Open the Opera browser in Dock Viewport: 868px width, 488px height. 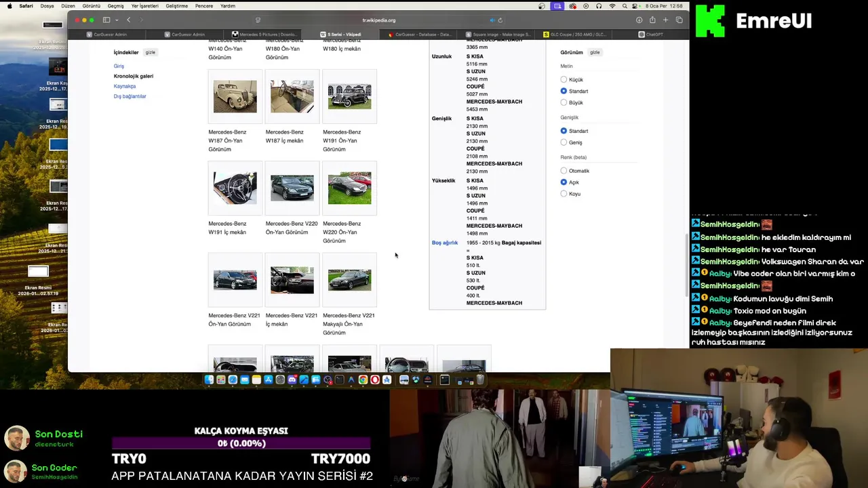click(375, 380)
